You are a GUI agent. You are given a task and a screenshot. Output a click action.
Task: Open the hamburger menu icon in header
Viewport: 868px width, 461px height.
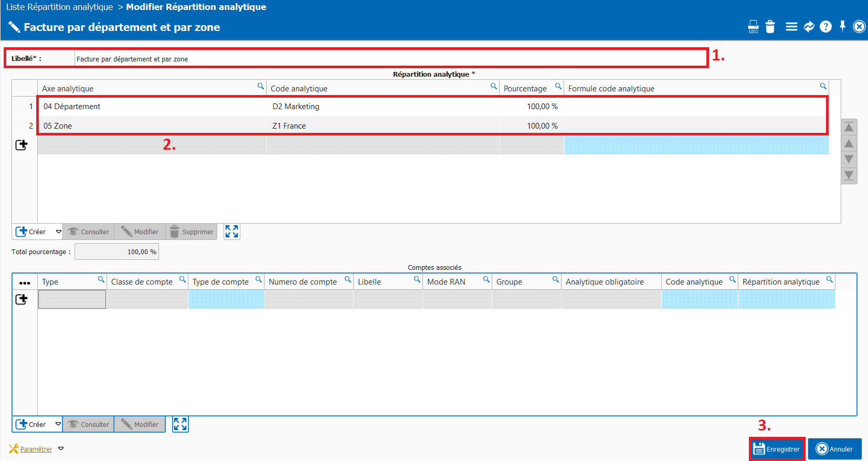pos(791,27)
